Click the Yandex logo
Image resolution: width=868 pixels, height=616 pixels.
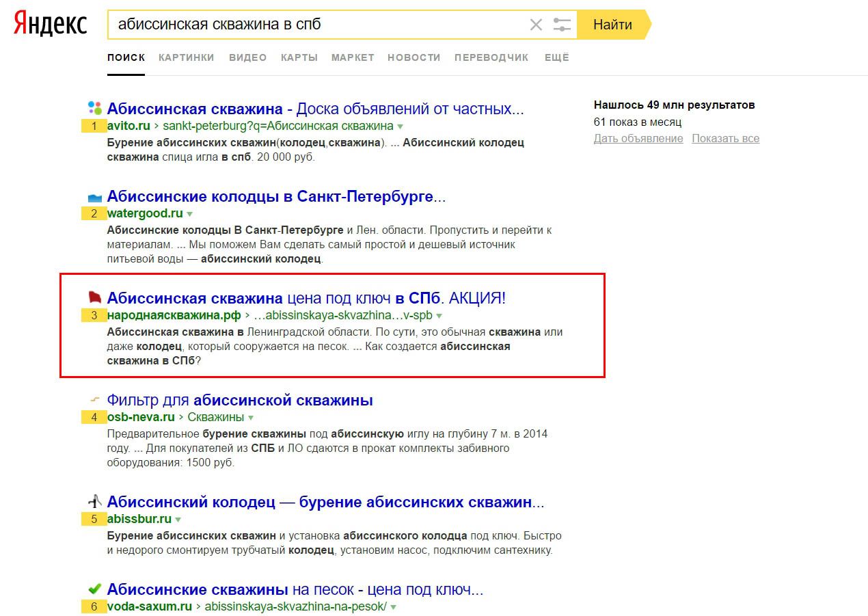click(x=51, y=25)
